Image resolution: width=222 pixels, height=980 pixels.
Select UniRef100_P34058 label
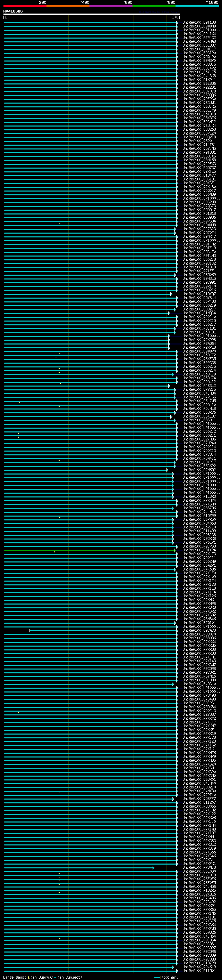point(199,524)
